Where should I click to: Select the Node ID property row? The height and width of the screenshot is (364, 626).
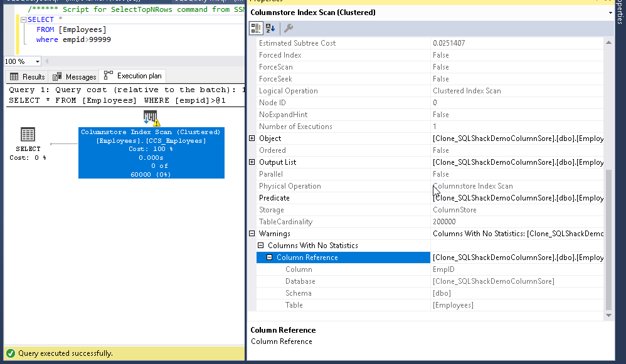pos(430,103)
